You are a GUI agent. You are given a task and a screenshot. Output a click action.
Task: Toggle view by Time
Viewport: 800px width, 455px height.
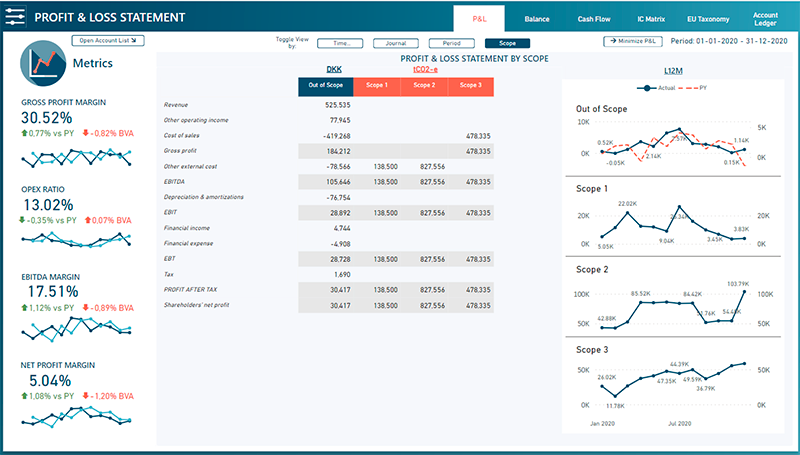340,43
